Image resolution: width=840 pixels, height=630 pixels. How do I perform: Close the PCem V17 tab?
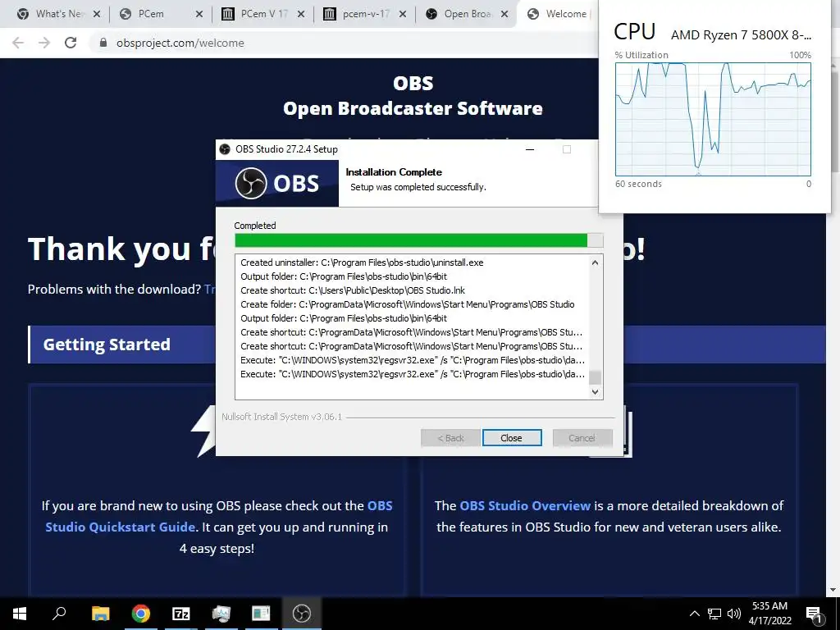tap(301, 14)
